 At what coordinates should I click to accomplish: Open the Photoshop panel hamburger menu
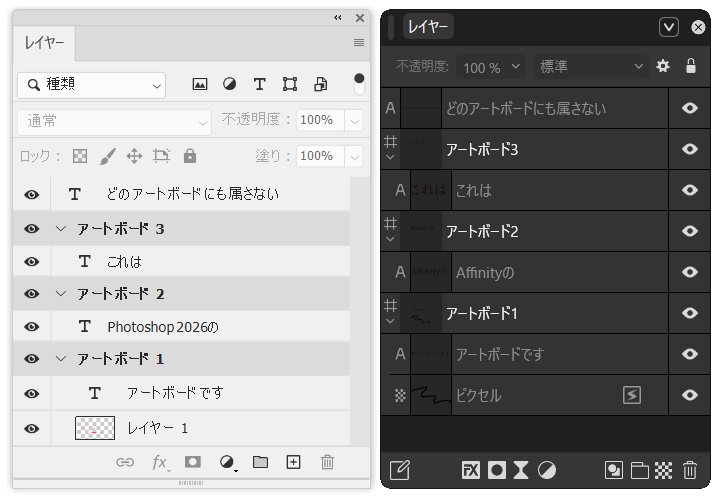[x=358, y=43]
